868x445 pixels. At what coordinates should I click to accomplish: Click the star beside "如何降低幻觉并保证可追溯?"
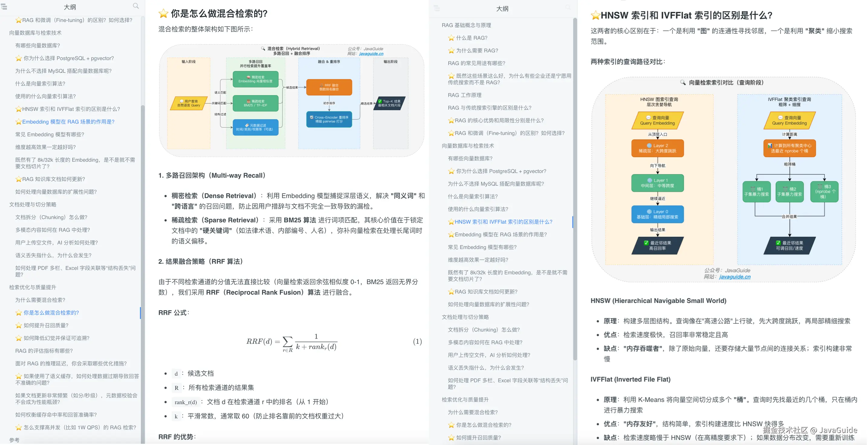(x=18, y=338)
